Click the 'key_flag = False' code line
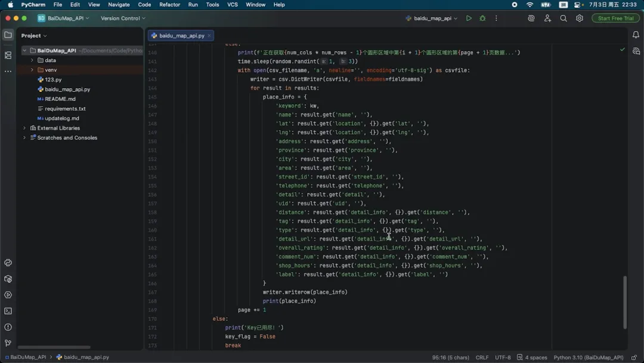This screenshot has height=363, width=644. click(250, 337)
